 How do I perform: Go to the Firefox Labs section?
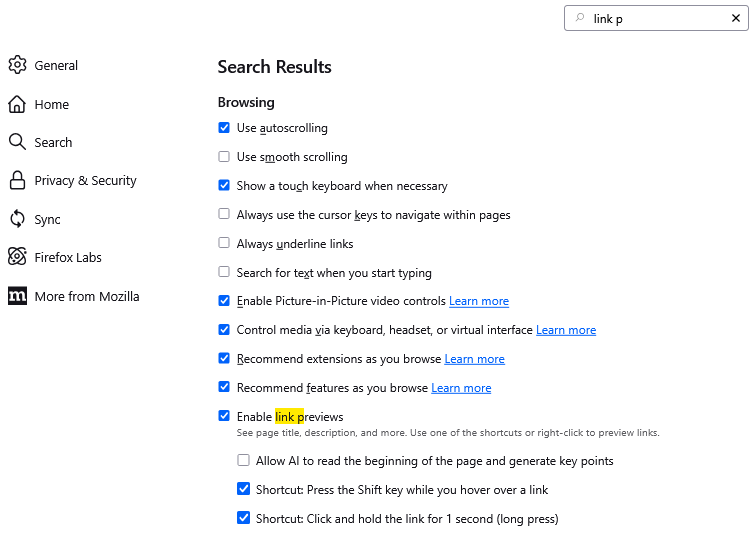(68, 257)
